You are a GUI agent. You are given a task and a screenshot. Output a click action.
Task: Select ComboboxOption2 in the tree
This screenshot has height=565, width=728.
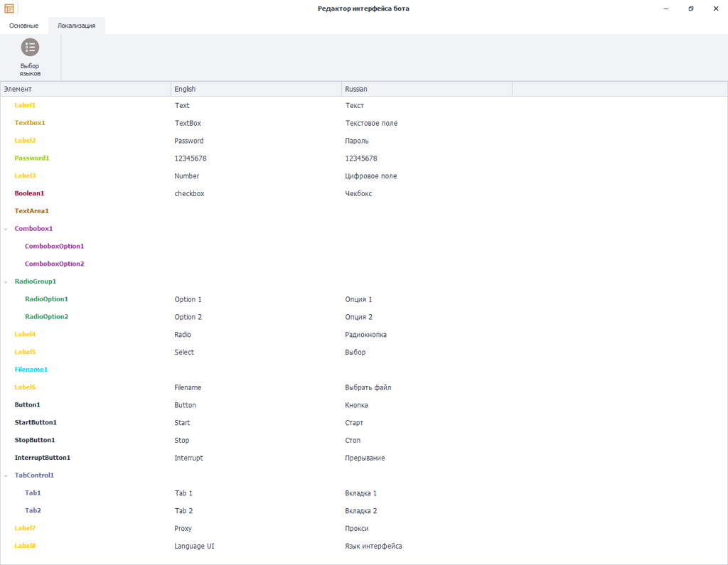(x=54, y=264)
